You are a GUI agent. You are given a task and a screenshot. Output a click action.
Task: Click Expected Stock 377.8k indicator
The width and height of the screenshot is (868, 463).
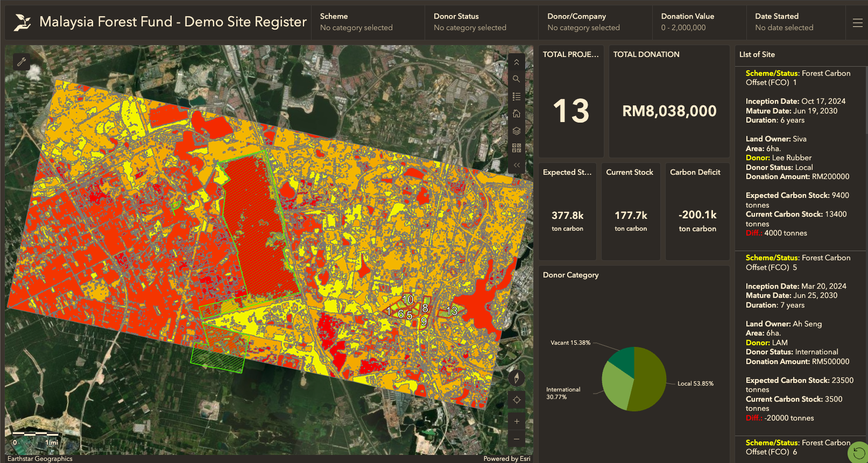pos(568,215)
